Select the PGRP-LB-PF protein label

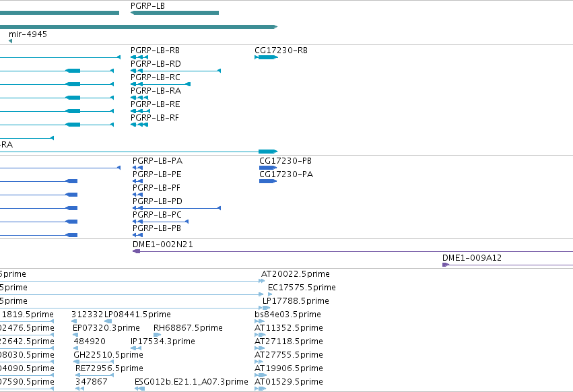pyautogui.click(x=156, y=188)
